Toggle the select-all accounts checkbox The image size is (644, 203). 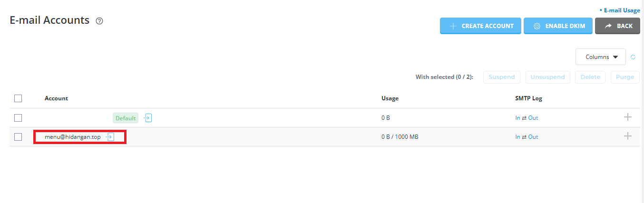click(18, 98)
